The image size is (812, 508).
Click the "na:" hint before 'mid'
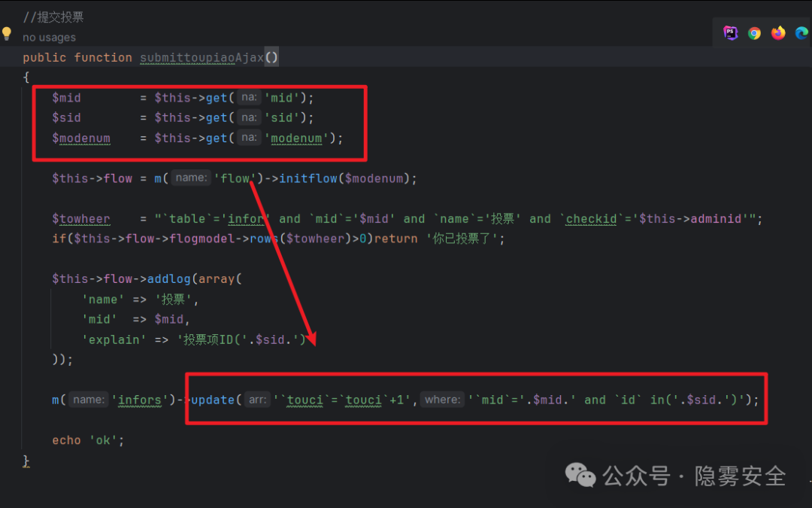[249, 98]
